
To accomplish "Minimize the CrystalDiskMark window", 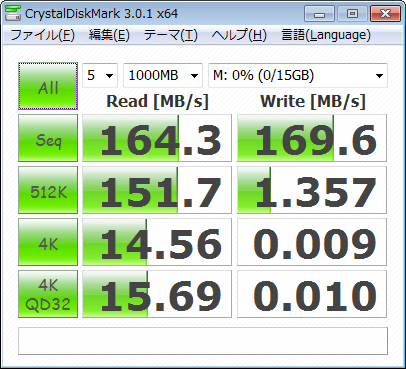I will (319, 14).
